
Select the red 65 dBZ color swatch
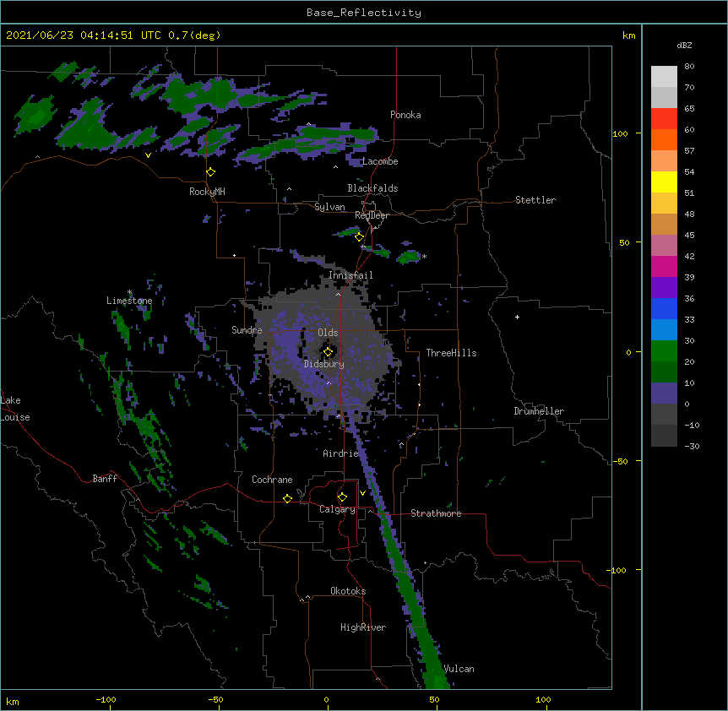coord(664,119)
